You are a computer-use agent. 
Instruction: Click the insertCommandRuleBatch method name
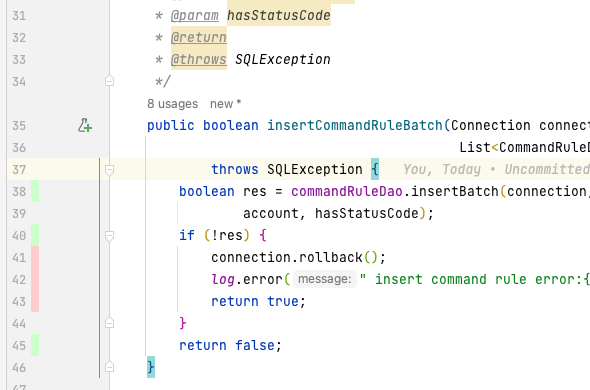coord(355,125)
